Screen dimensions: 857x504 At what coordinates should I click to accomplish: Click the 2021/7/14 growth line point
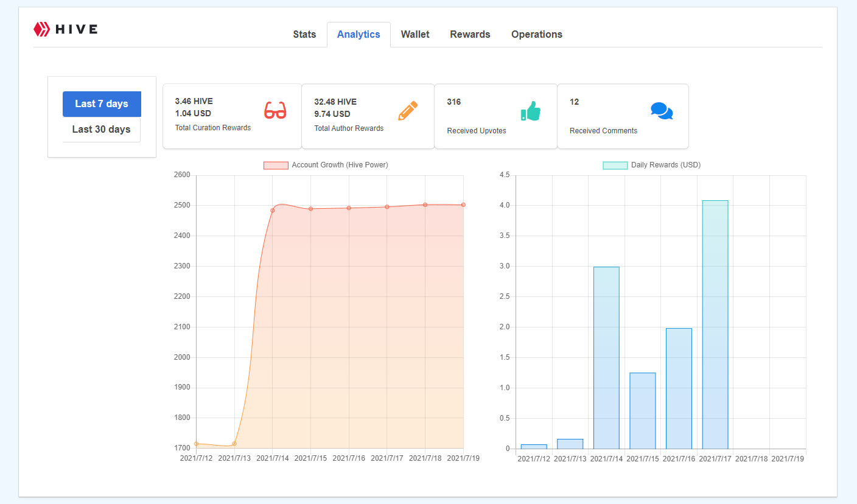click(273, 211)
